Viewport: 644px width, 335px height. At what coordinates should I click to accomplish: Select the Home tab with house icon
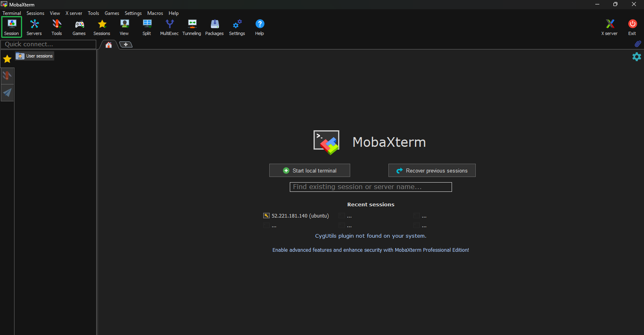click(x=109, y=45)
